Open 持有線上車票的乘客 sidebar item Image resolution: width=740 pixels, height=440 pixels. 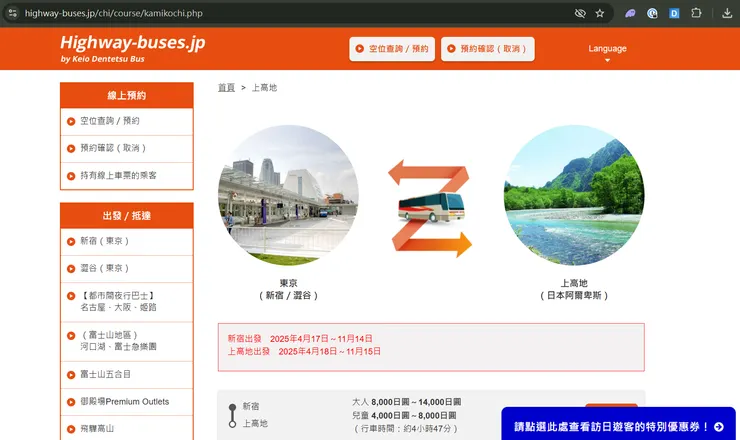coord(126,176)
